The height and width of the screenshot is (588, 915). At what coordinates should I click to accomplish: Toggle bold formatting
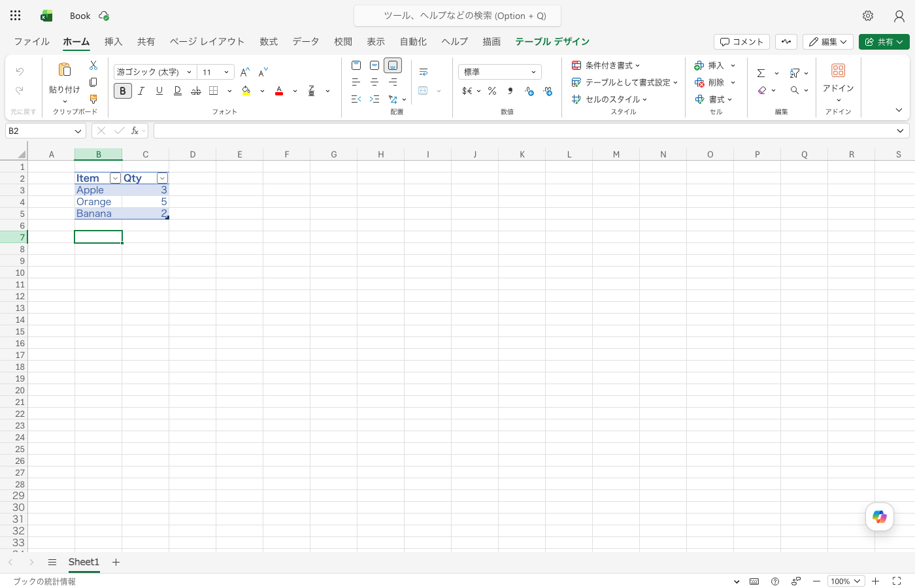(x=123, y=91)
